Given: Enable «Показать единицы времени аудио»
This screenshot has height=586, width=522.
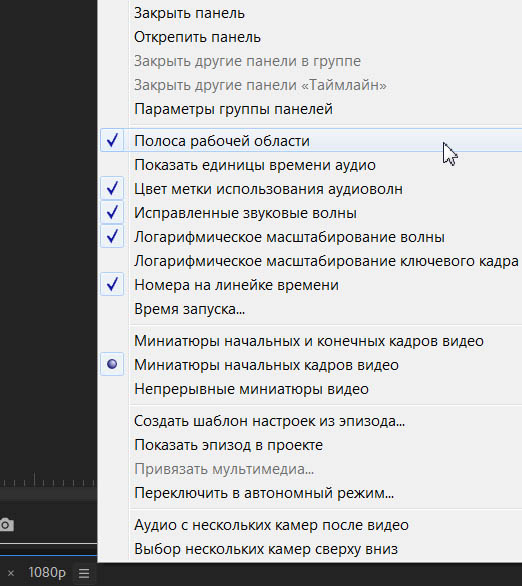Looking at the screenshot, I should [311, 165].
